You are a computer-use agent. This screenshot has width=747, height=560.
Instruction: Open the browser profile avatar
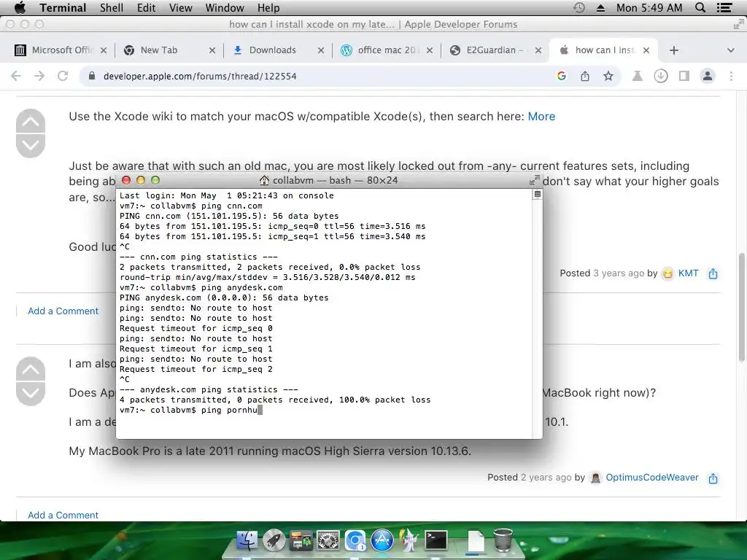tap(708, 76)
